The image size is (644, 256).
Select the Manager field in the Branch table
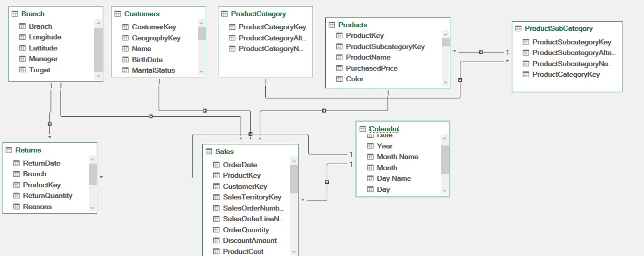[x=43, y=59]
